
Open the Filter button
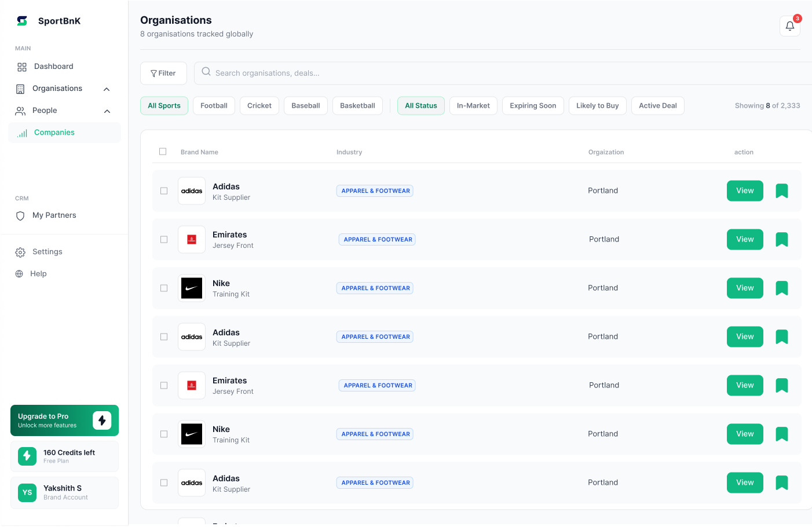click(163, 74)
